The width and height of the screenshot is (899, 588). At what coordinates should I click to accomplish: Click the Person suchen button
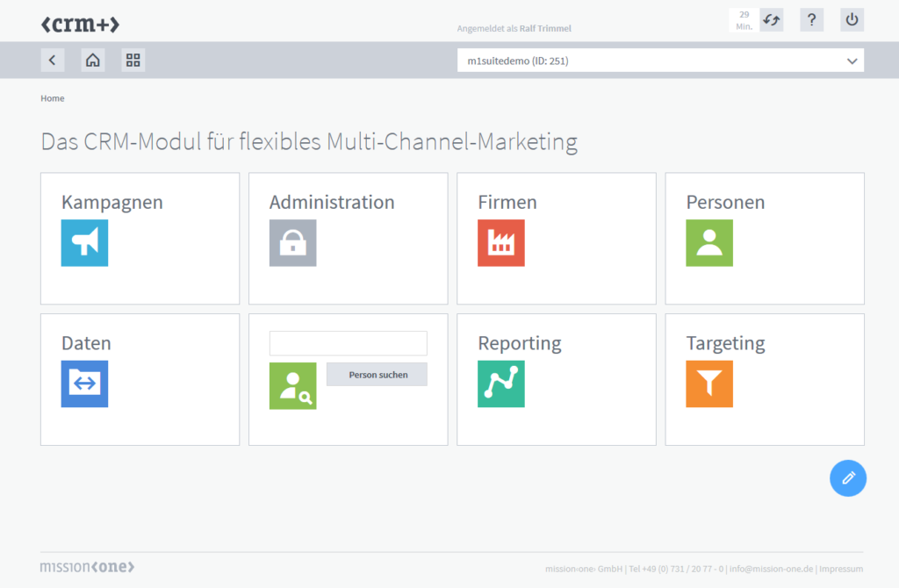[x=377, y=375]
